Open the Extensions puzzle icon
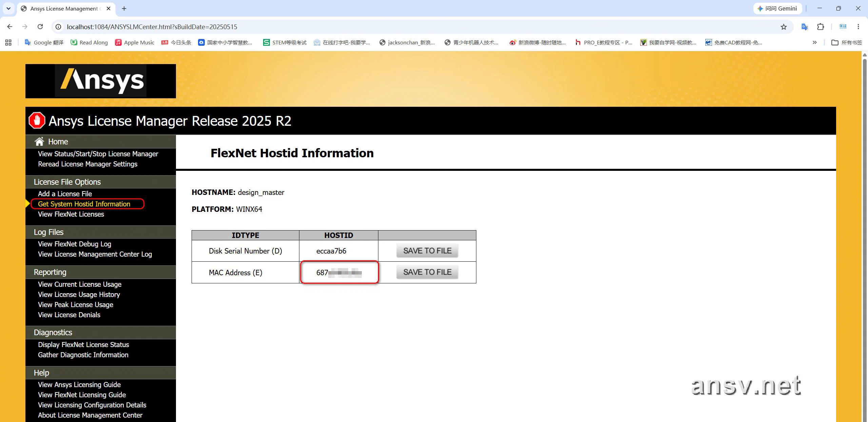Image resolution: width=868 pixels, height=422 pixels. click(821, 27)
